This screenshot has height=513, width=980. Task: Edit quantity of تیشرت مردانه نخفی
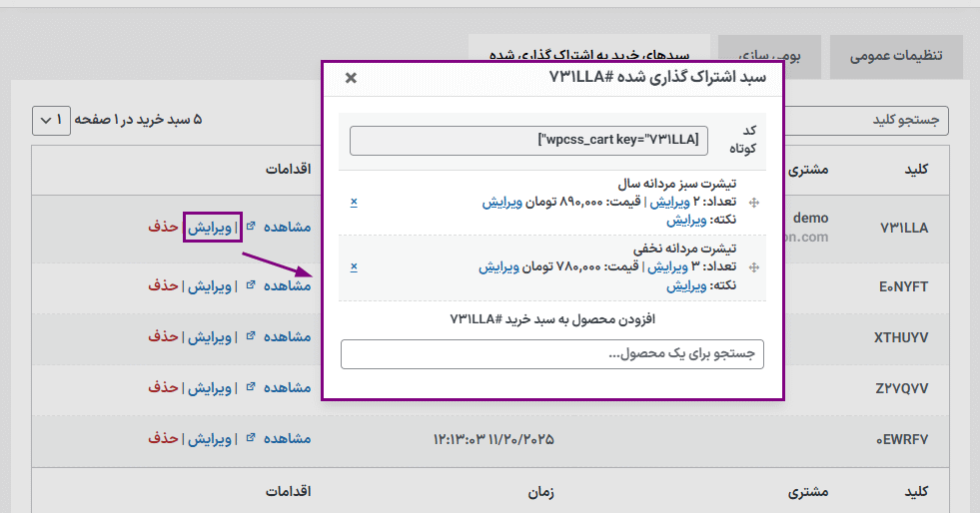(x=667, y=267)
